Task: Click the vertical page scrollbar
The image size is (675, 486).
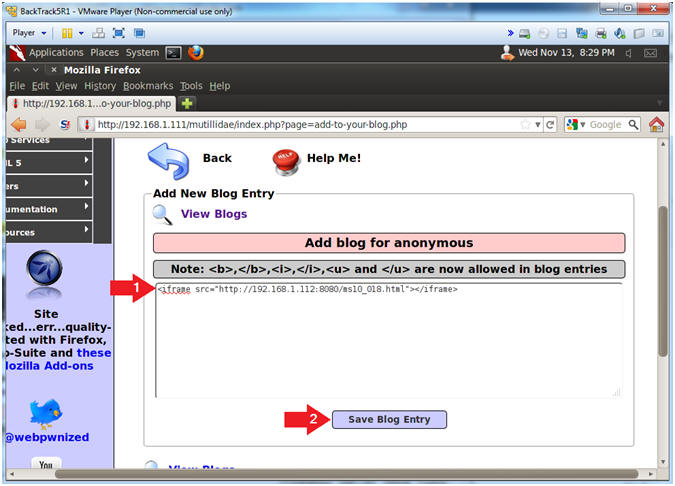Action: click(663, 280)
